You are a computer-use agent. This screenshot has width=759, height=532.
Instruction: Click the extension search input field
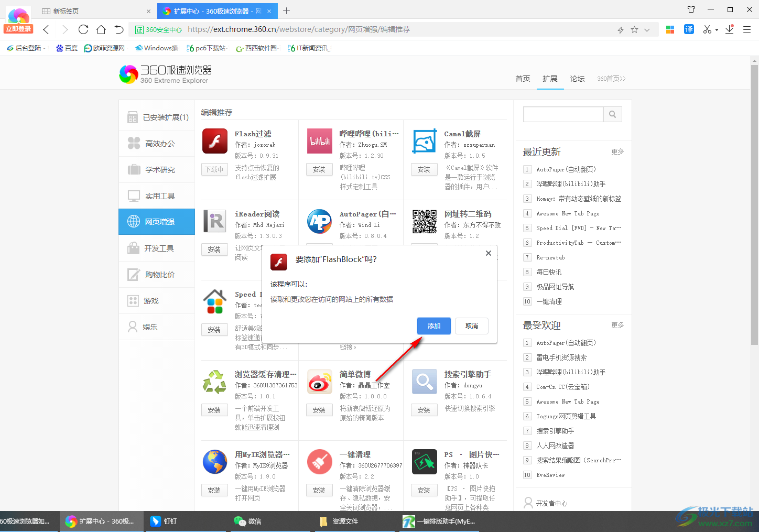point(563,114)
